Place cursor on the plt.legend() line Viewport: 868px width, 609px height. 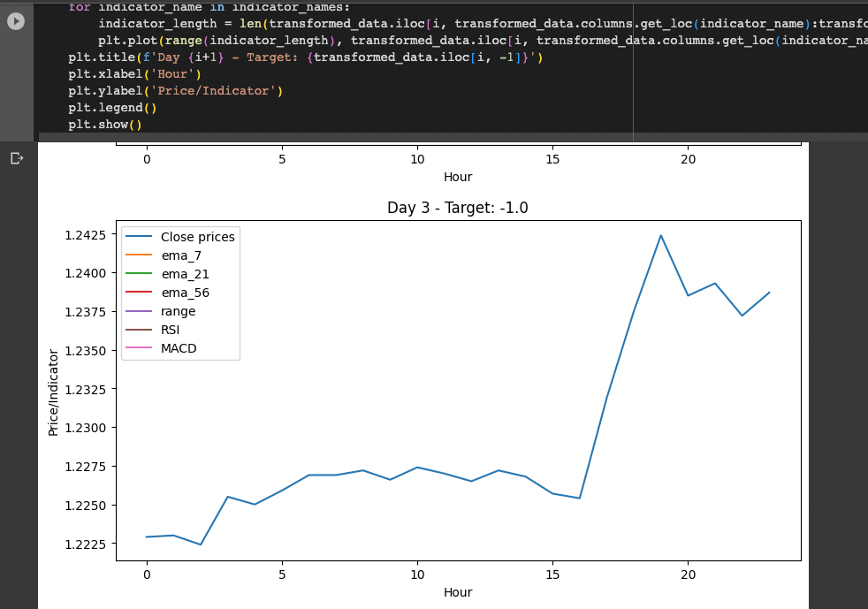coord(112,108)
